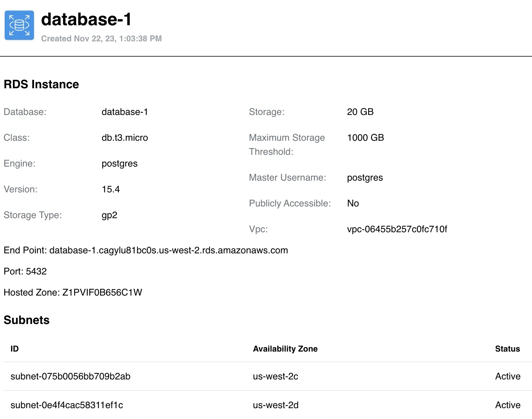The height and width of the screenshot is (419, 532).
Task: Click the VPC ID vpc-06455b257c0fc710f
Action: tap(397, 229)
